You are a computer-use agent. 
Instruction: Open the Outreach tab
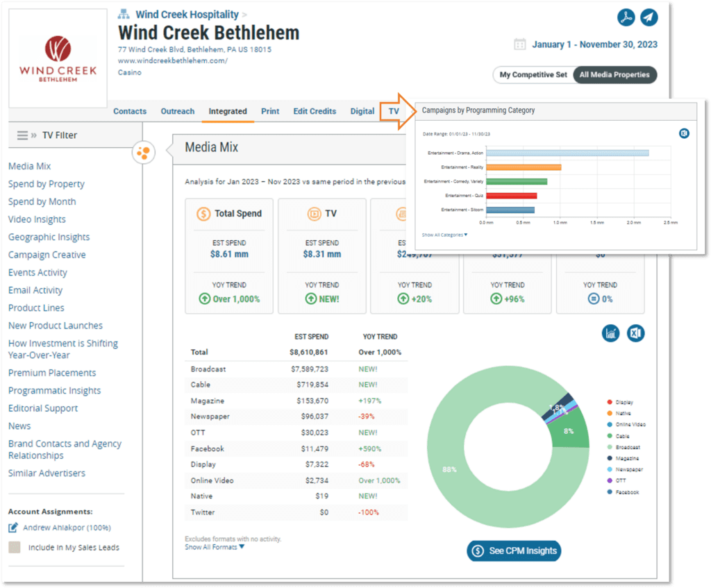(x=177, y=112)
